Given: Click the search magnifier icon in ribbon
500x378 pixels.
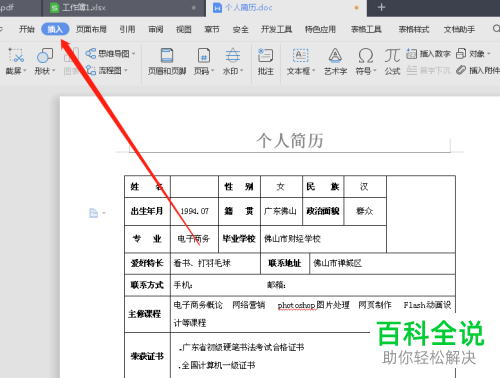Looking at the screenshot, I should (x=496, y=29).
